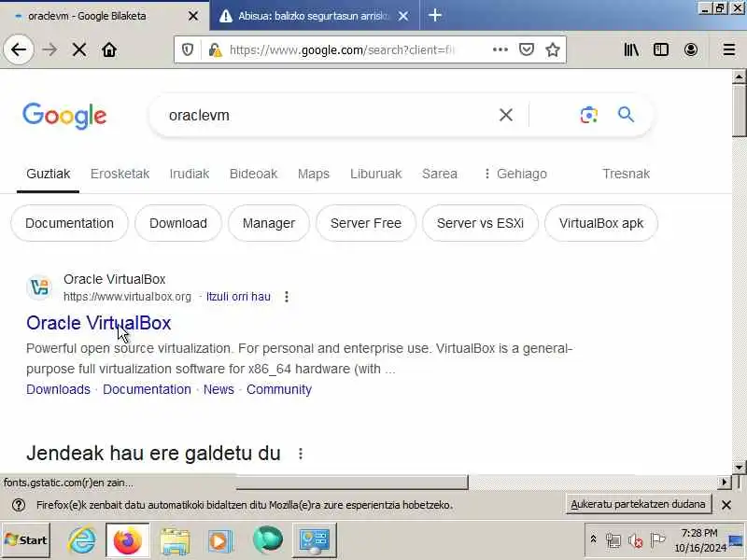This screenshot has width=747, height=560.
Task: Open the control panel taskbar icon
Action: (x=314, y=540)
